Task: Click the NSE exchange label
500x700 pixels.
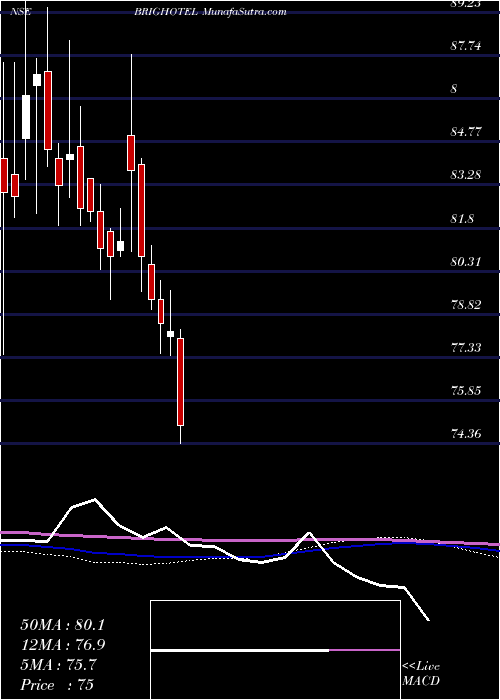Action: tap(20, 12)
